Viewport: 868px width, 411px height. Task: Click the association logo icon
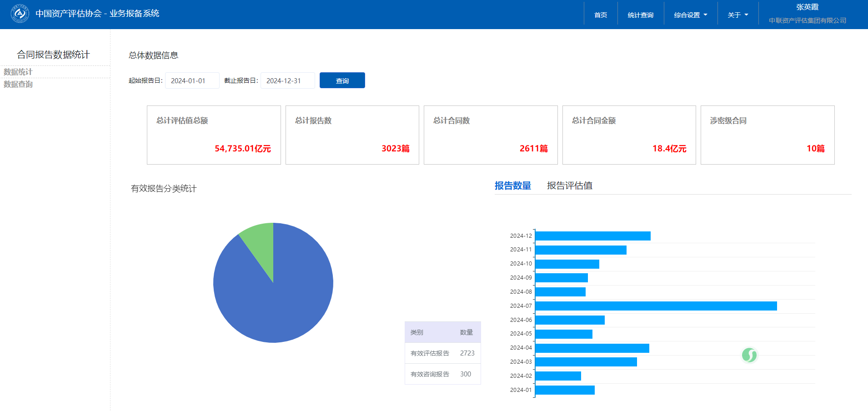pyautogui.click(x=20, y=14)
